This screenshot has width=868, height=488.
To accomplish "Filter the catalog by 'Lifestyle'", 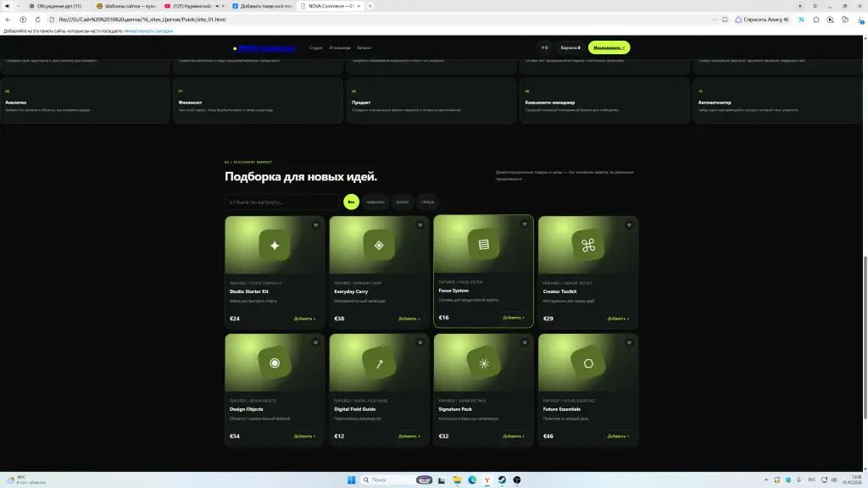I will pyautogui.click(x=427, y=202).
